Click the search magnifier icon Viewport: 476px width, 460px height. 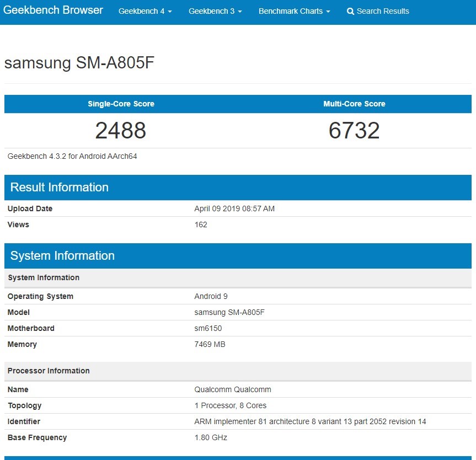pos(350,12)
